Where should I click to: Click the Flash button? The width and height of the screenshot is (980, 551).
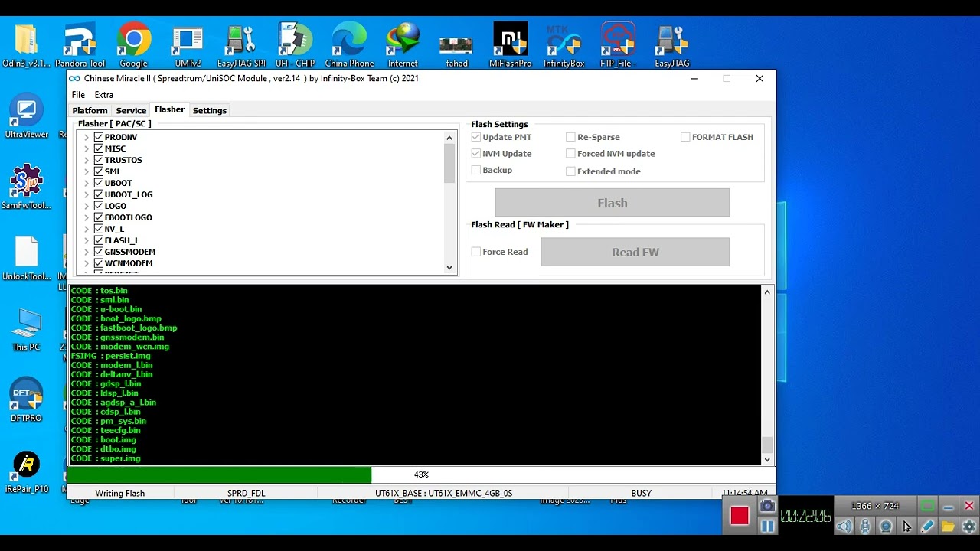point(612,203)
